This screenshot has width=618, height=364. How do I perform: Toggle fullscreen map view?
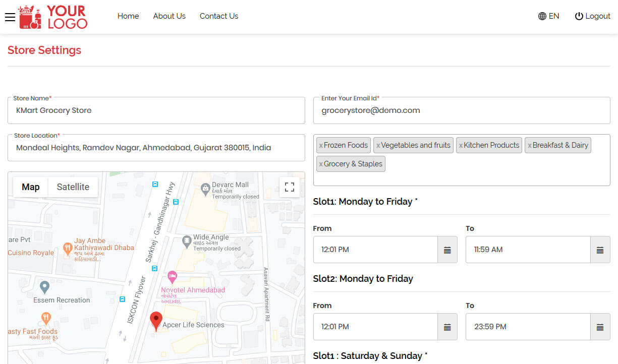pyautogui.click(x=290, y=187)
